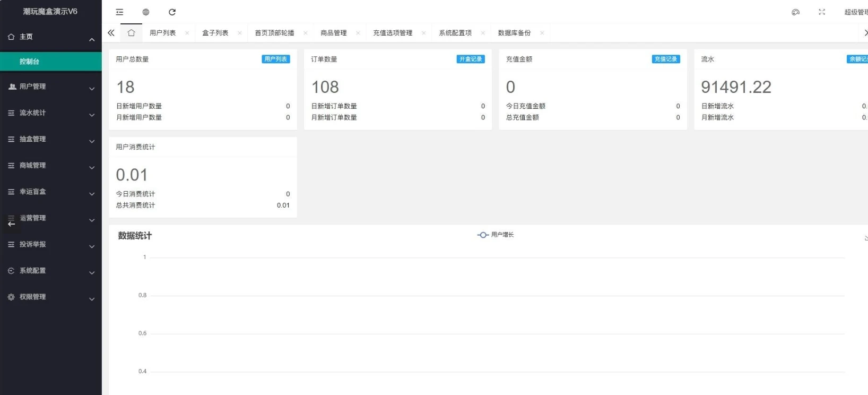Screen dimensions: 868x395
Task: Close the 系统配置项 tab
Action: click(x=483, y=33)
